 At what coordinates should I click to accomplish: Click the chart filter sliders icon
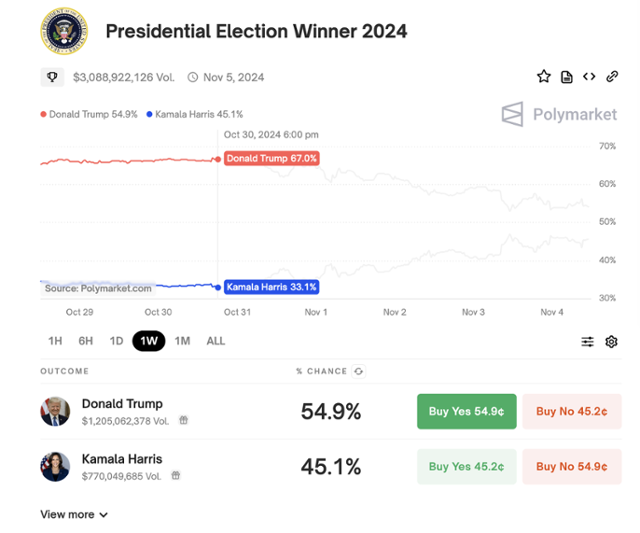pyautogui.click(x=588, y=342)
